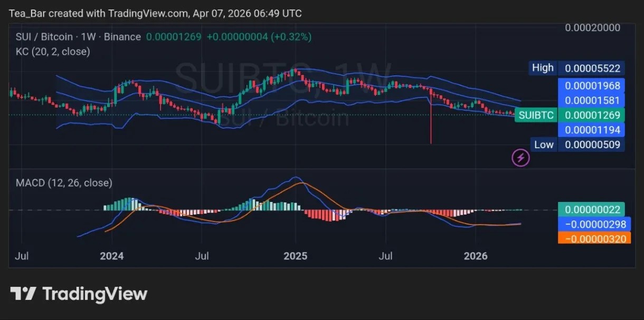644x320 pixels.
Task: Click the 2024 label on time axis
Action: [x=111, y=256]
